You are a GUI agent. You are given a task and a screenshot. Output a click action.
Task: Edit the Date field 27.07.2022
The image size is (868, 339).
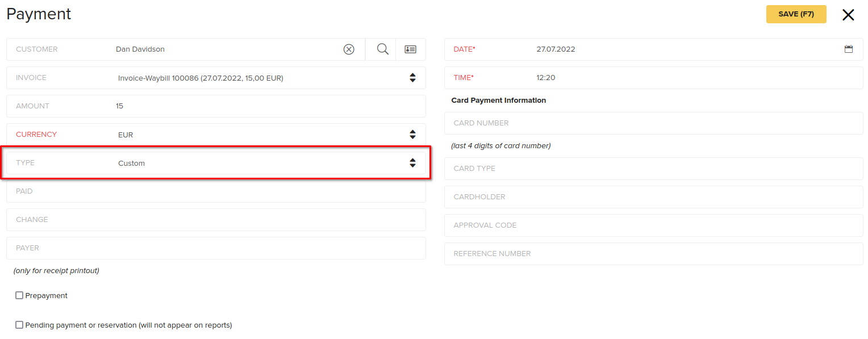pyautogui.click(x=654, y=49)
